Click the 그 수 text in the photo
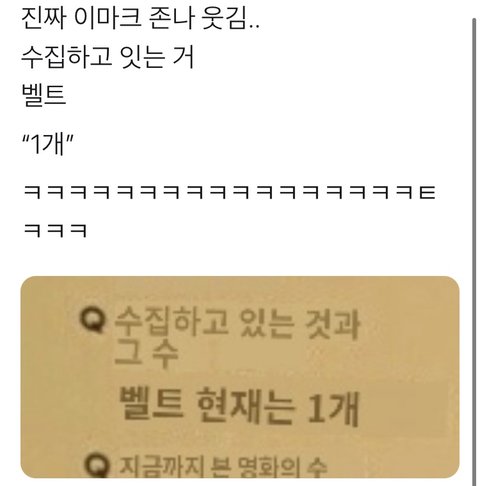This screenshot has height=486, width=480. (x=146, y=354)
